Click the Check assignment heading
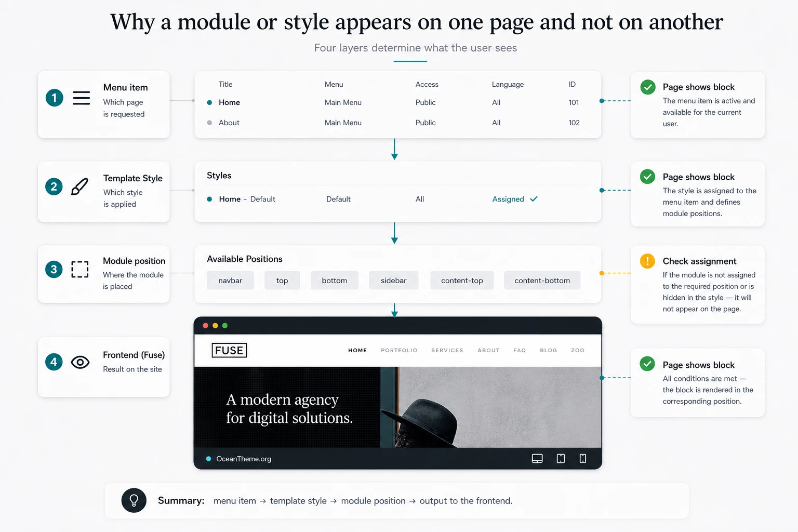 [699, 261]
